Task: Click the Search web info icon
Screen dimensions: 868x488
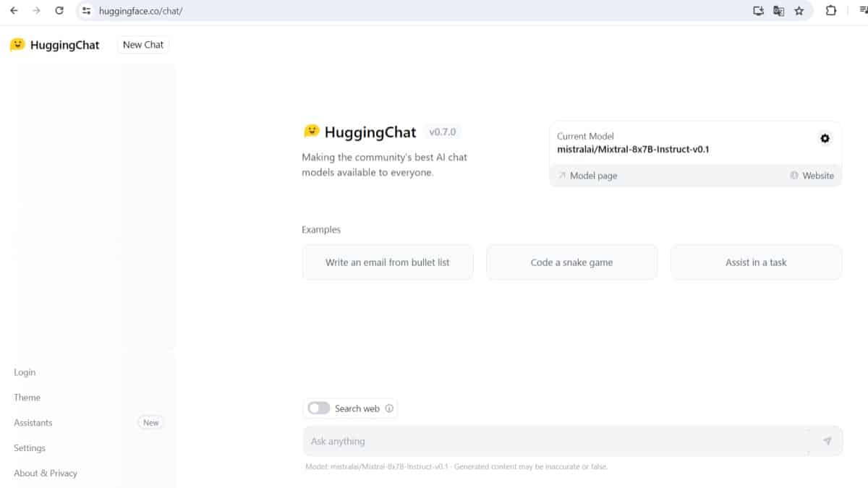Action: point(389,408)
